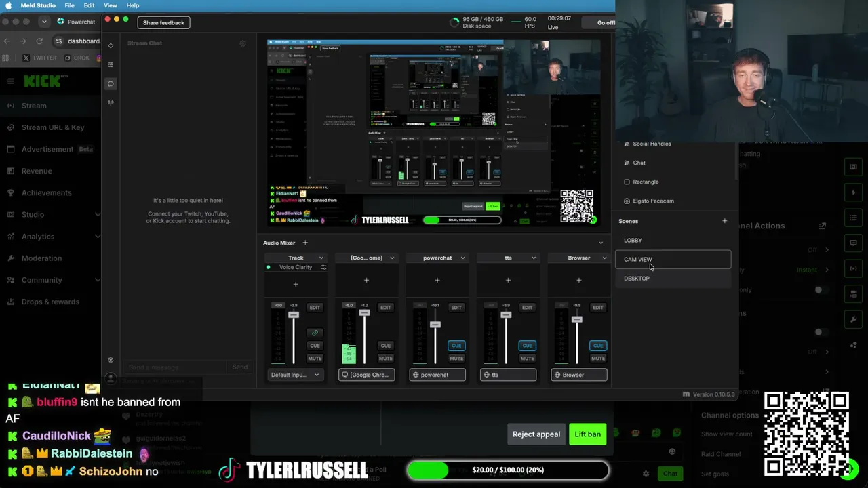Click the Track channel volume fader
868x488 pixels.
coord(294,315)
